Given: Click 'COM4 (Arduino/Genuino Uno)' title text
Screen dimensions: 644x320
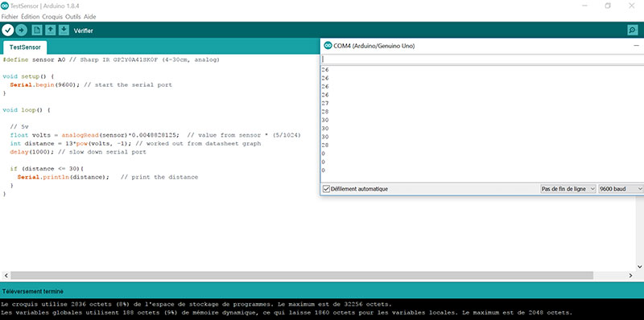Looking at the screenshot, I should click(374, 46).
